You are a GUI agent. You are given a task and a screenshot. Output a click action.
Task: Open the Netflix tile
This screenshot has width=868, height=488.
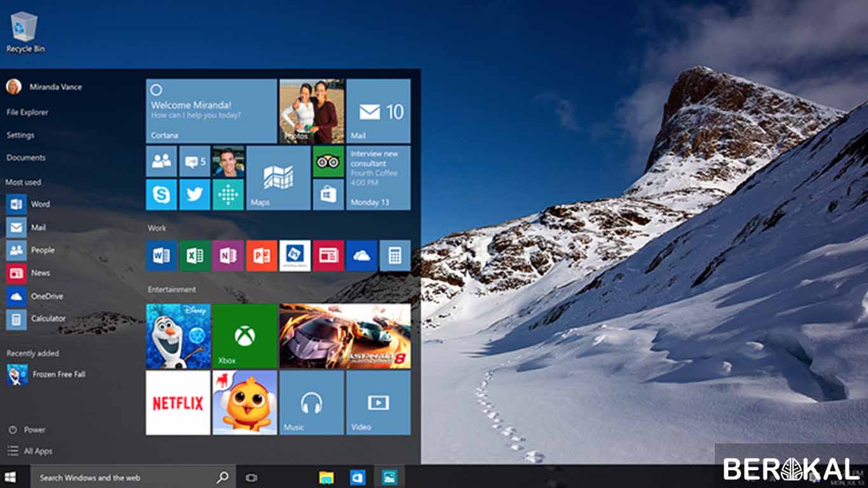[178, 403]
